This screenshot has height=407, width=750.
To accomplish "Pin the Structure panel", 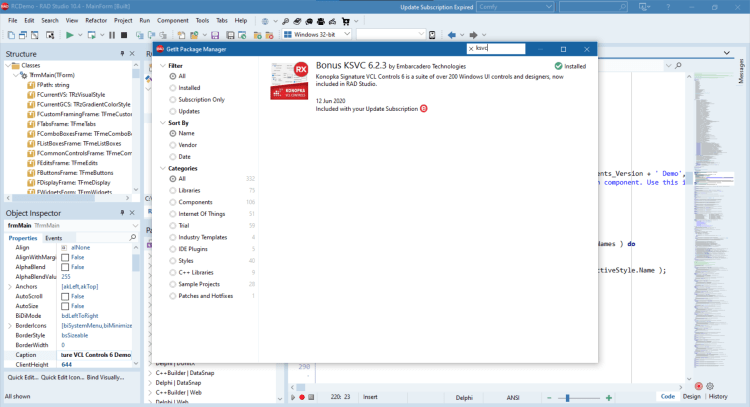I will click(x=122, y=54).
